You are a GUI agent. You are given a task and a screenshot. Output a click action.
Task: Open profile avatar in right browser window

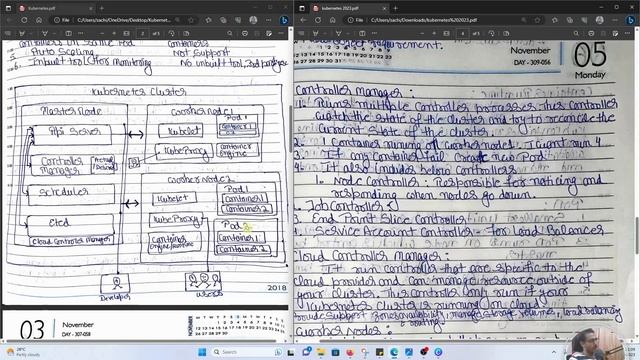600,20
